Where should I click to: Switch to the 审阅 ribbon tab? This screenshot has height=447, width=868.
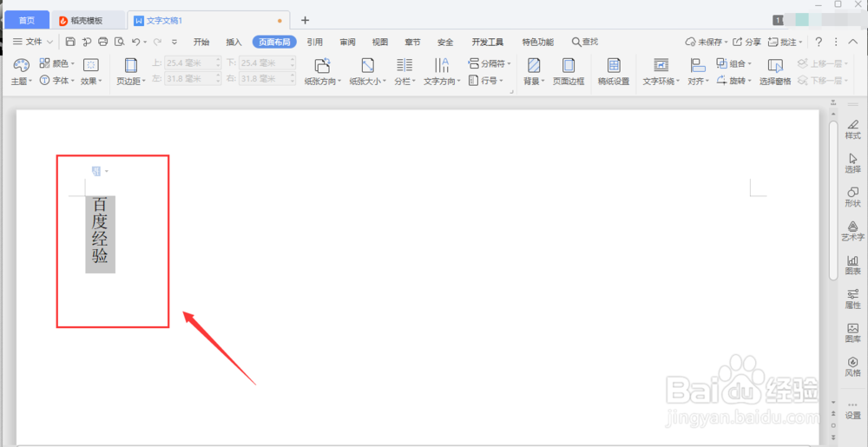(x=348, y=42)
